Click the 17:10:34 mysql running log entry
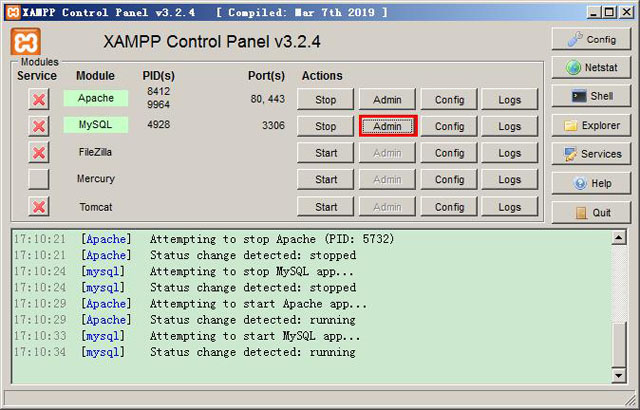Viewport: 640px width, 410px height. [185, 352]
